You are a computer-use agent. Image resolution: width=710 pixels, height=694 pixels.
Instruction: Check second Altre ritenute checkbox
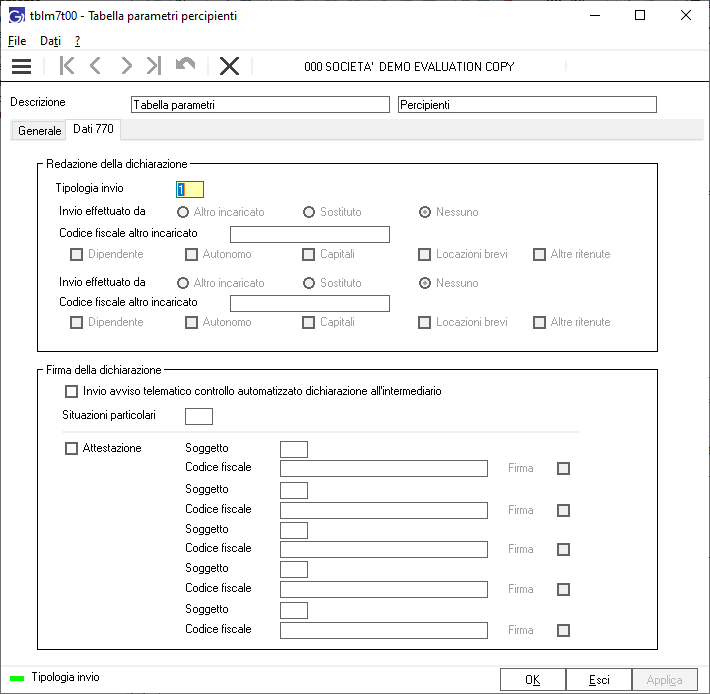coord(539,322)
